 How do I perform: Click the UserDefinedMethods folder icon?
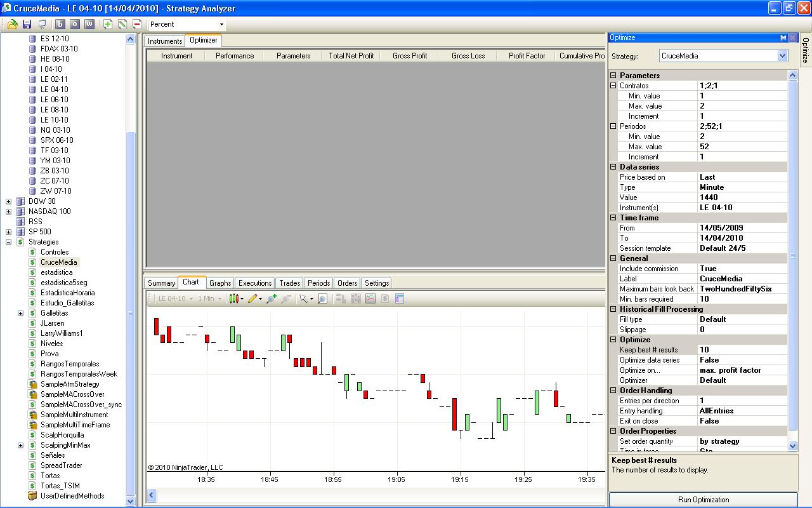tap(33, 496)
